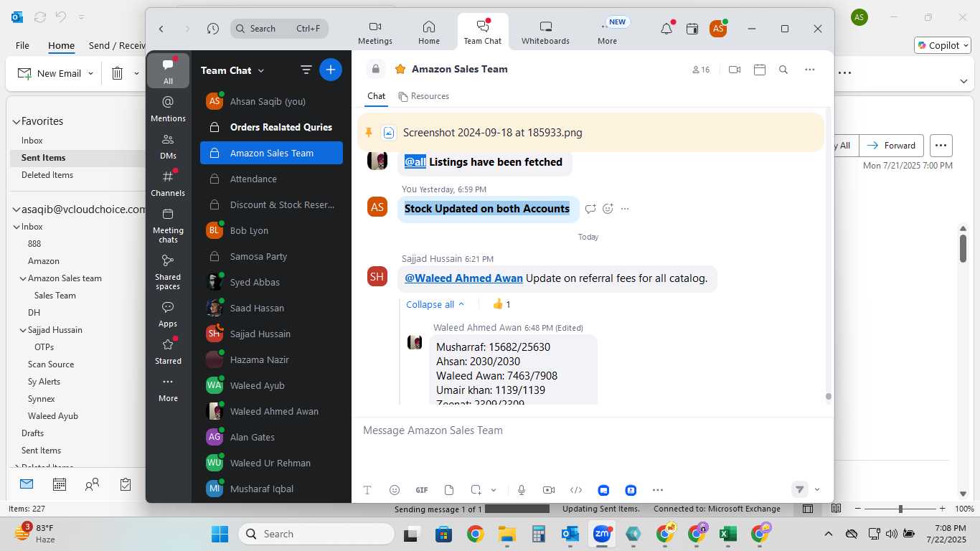Viewport: 980px width, 551px height.
Task: Open the GIF picker
Action: (422, 490)
